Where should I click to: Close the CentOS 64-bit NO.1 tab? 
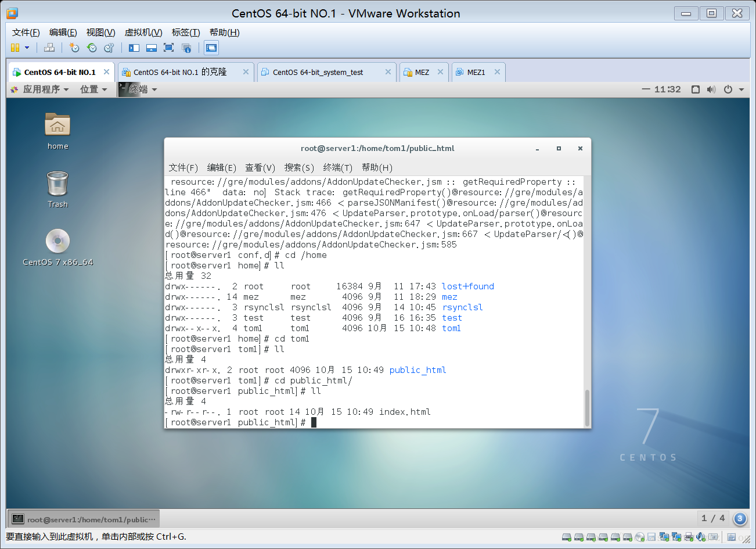(x=106, y=72)
